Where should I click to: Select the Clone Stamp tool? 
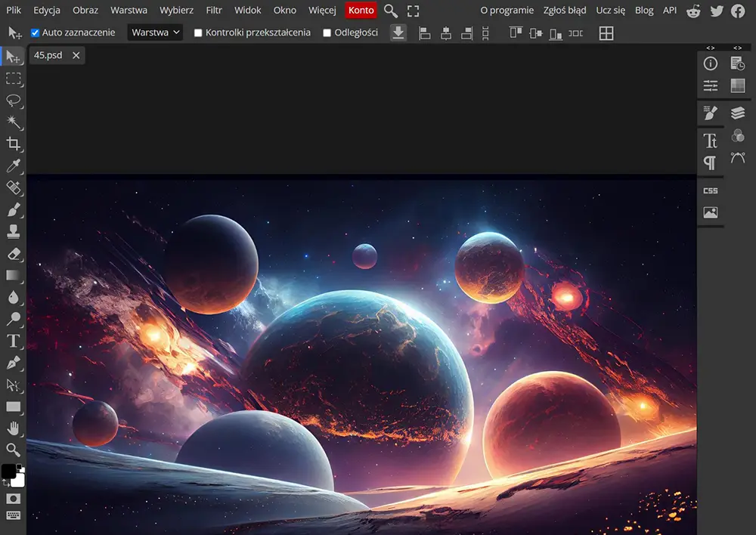13,232
